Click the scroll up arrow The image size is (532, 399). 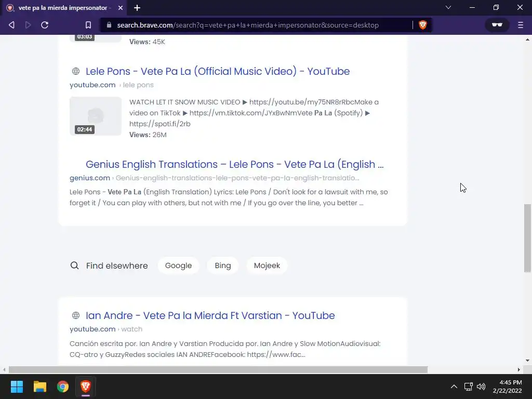pyautogui.click(x=528, y=39)
